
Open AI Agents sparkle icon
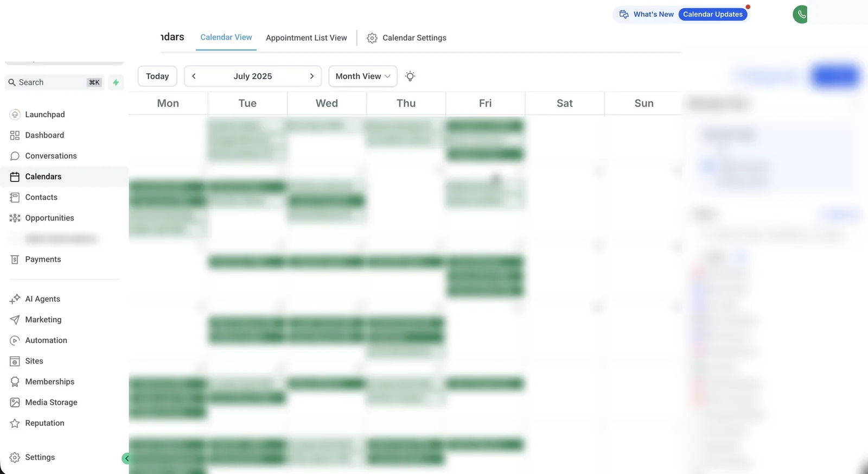click(15, 299)
